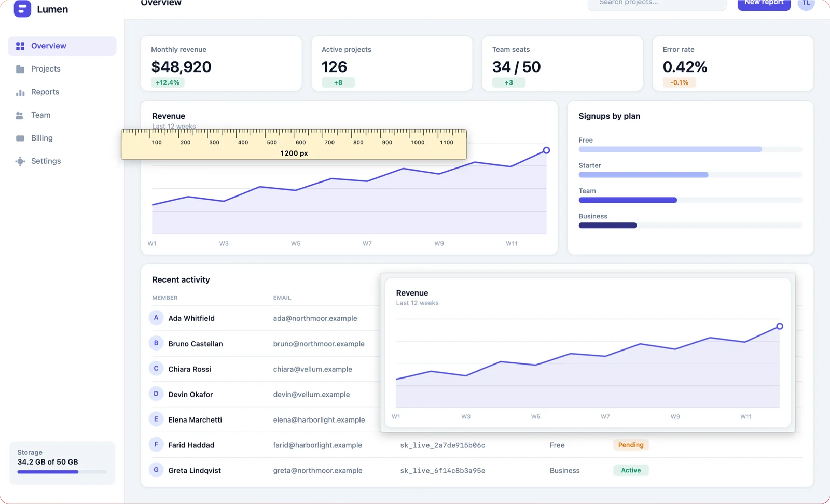830x504 pixels.
Task: Click email greta@northmoor.example
Action: 318,471
